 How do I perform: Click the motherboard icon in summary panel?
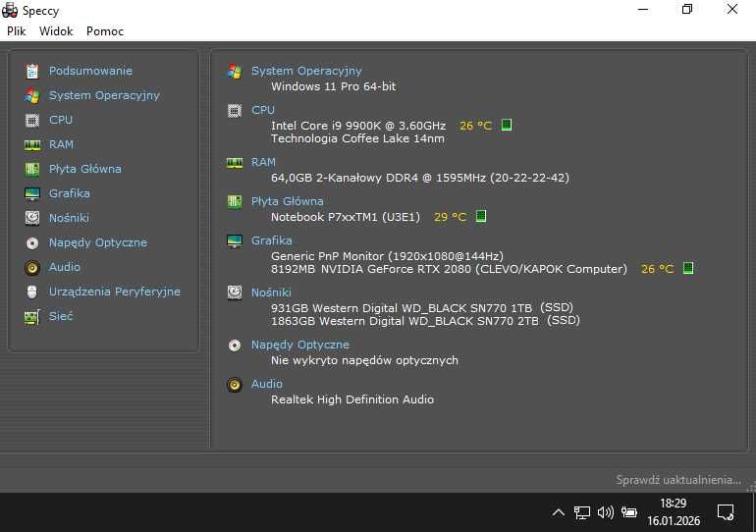235,202
